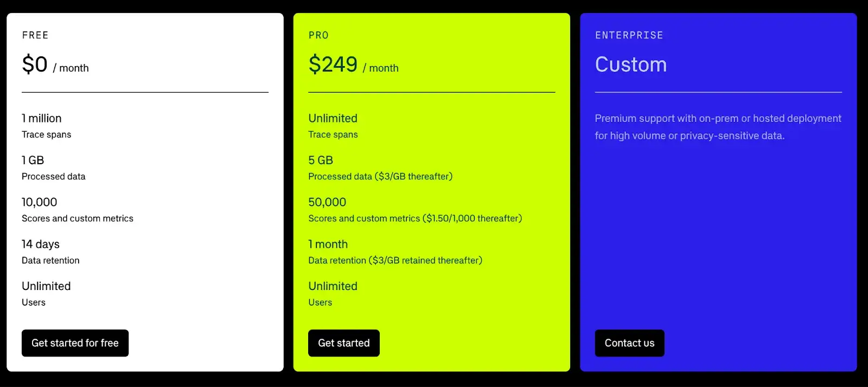This screenshot has width=868, height=387.
Task: Click the "10,000" scores and metrics entry
Action: (40, 202)
